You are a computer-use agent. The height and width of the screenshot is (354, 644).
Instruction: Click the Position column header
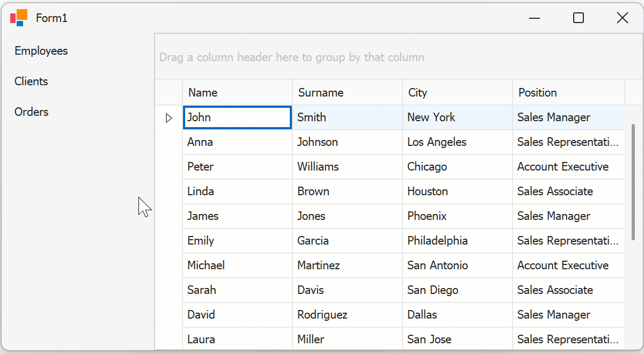[568, 93]
